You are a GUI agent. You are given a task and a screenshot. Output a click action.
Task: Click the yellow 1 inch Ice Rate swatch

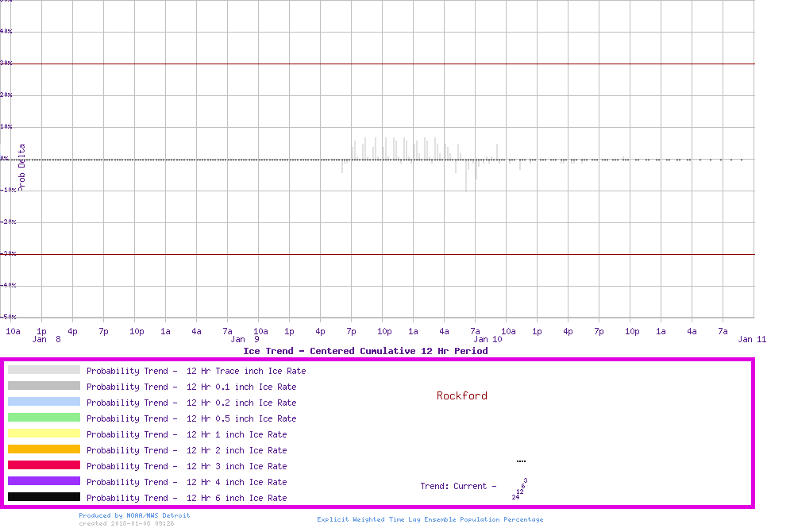[x=44, y=434]
